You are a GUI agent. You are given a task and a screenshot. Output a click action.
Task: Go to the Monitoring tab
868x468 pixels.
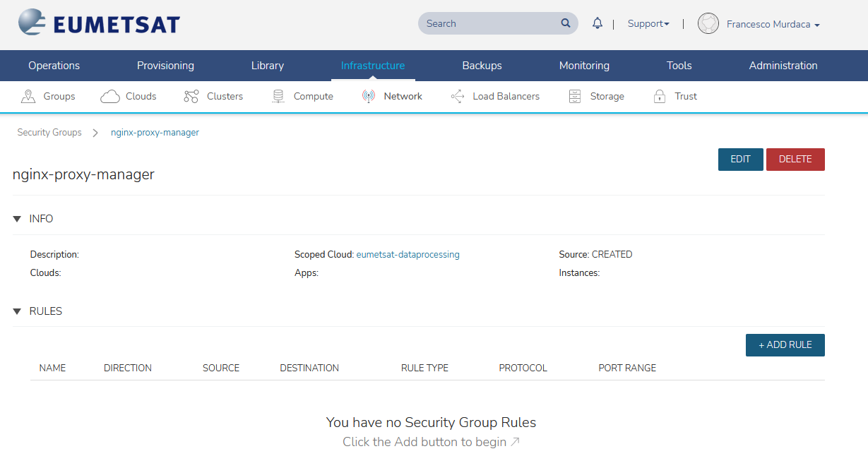point(584,66)
